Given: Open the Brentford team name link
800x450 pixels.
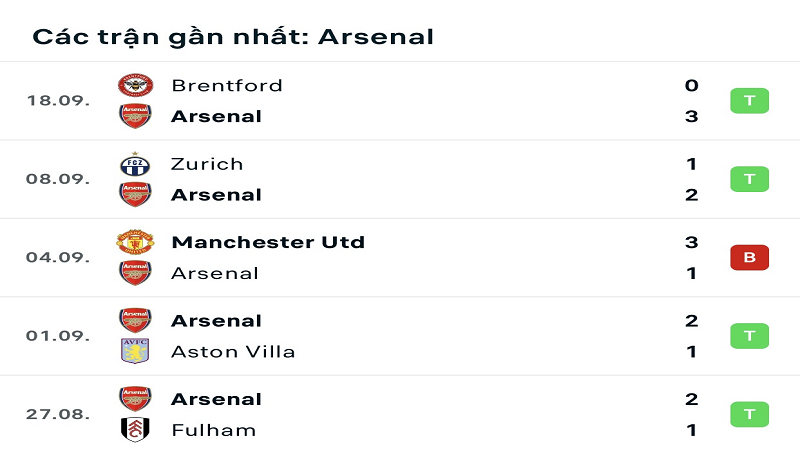Looking at the screenshot, I should tap(227, 85).
